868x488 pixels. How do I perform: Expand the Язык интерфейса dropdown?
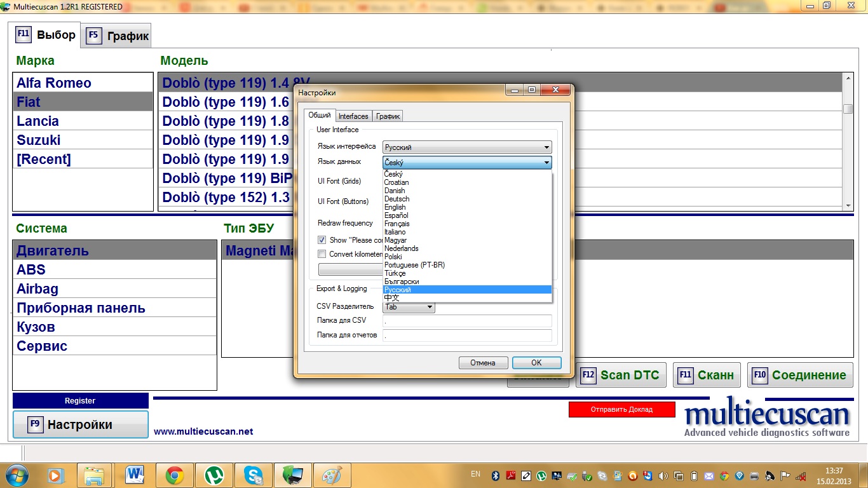coord(467,147)
